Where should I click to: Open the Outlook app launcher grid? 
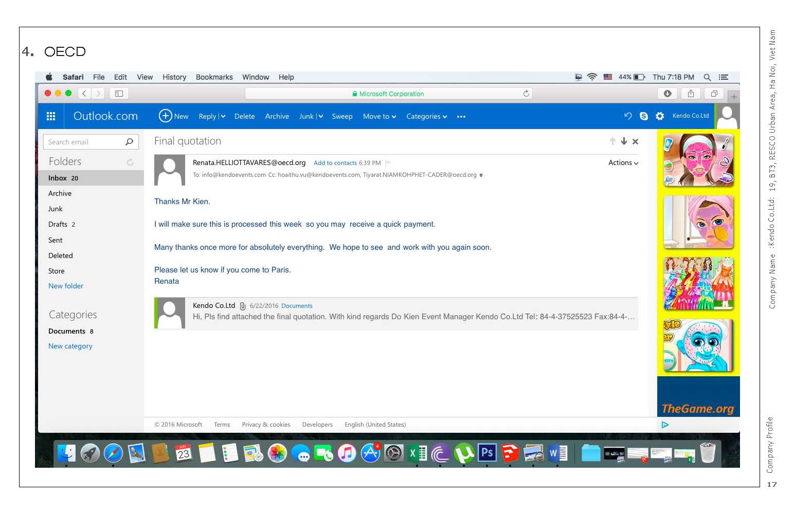pyautogui.click(x=51, y=116)
